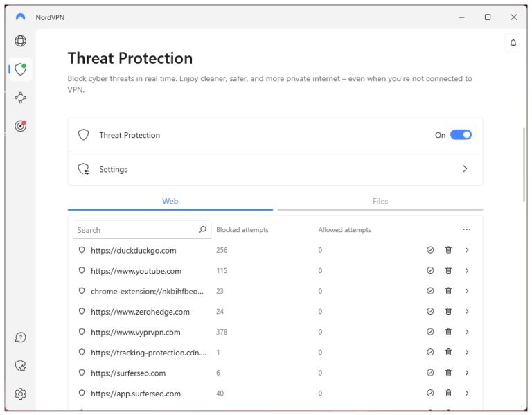Expand details for www.vyprvpn.com
Screen dimensions: 532x415
click(x=467, y=332)
